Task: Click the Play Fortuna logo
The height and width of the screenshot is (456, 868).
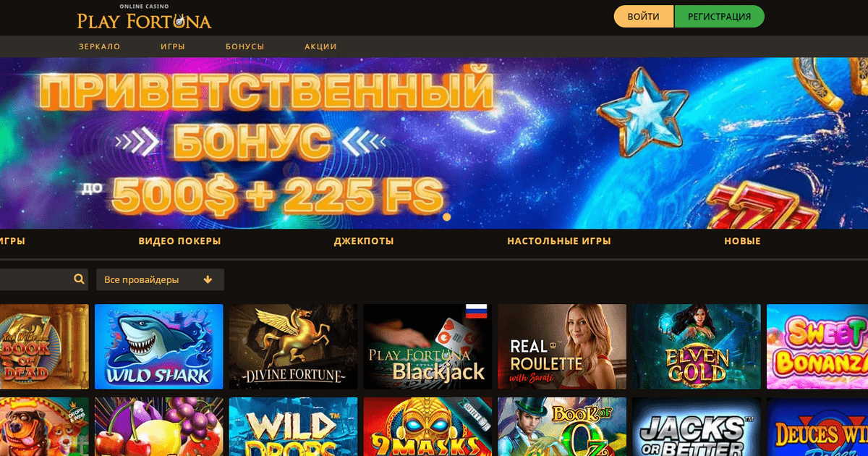Action: [145, 17]
